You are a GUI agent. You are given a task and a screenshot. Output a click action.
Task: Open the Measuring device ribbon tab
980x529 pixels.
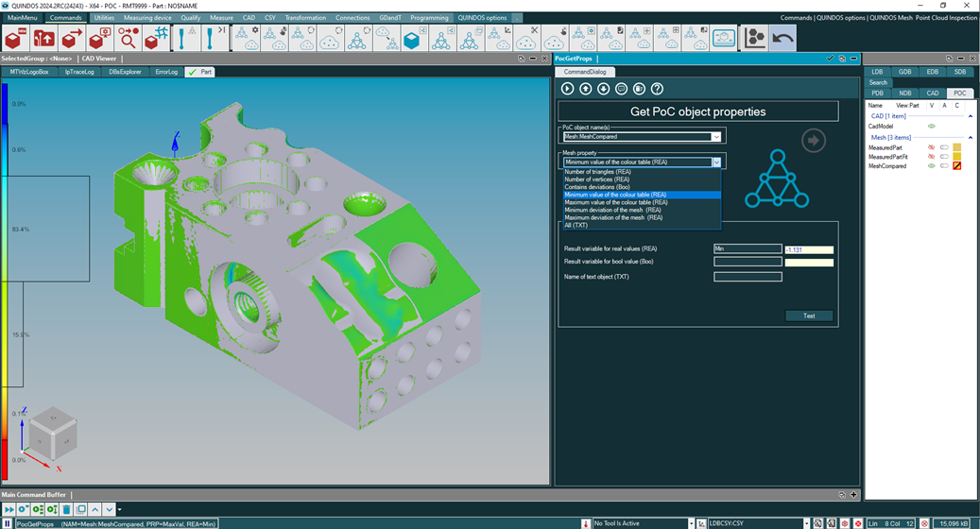(x=147, y=18)
